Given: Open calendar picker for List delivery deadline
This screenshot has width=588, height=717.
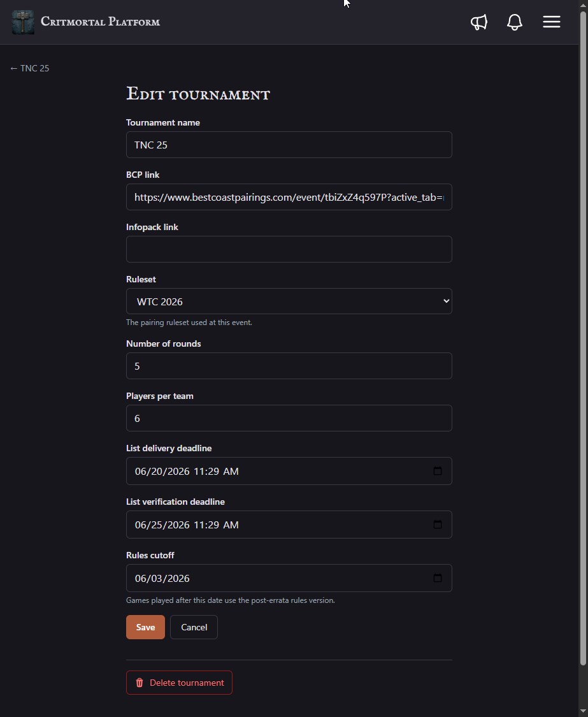Looking at the screenshot, I should (438, 471).
